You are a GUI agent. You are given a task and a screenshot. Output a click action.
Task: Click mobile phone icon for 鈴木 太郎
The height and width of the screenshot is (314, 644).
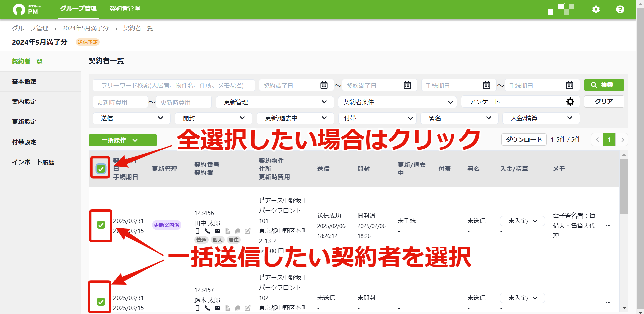[x=197, y=308]
